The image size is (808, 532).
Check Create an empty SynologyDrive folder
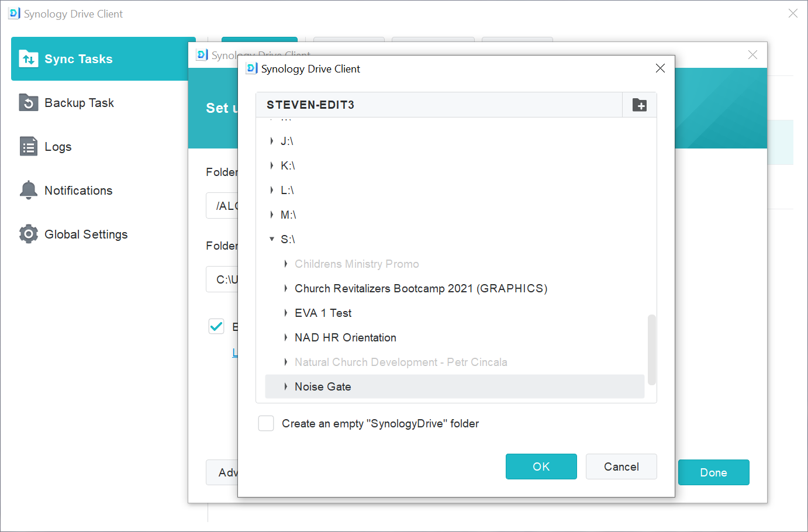[x=266, y=423]
